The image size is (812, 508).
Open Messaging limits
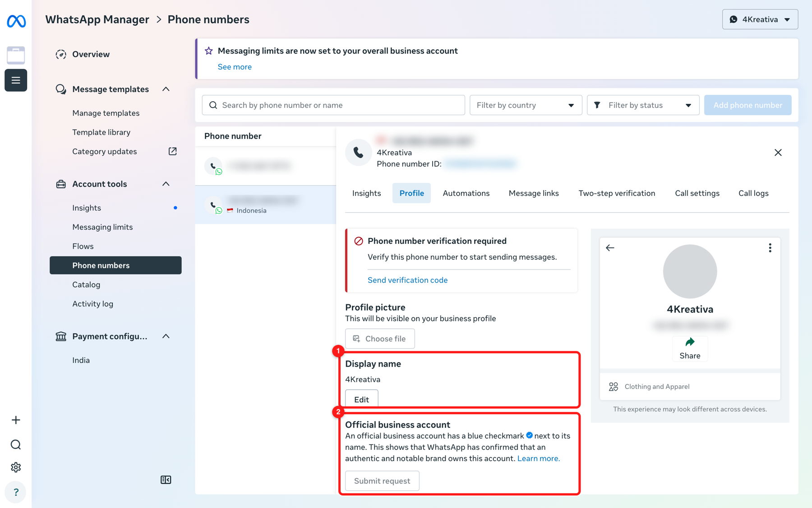point(102,227)
